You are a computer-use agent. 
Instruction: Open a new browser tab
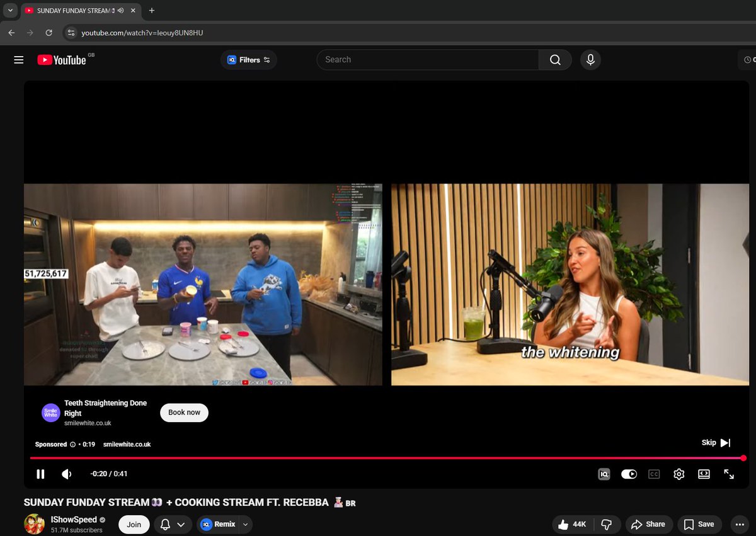[x=151, y=11]
